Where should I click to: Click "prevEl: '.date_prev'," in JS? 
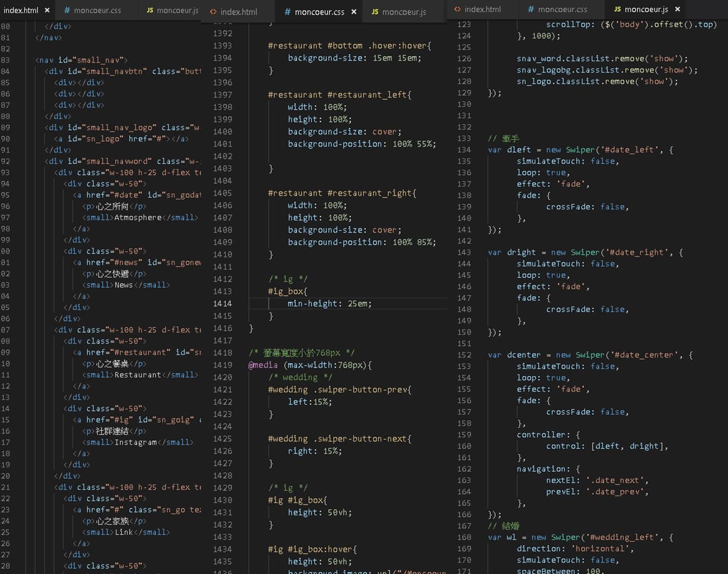pyautogui.click(x=597, y=492)
